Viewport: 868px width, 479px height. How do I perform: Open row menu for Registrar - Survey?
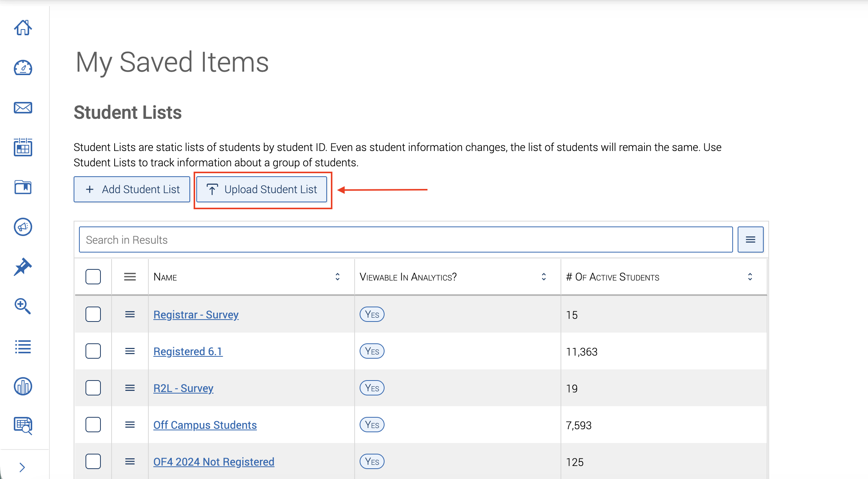[130, 314]
